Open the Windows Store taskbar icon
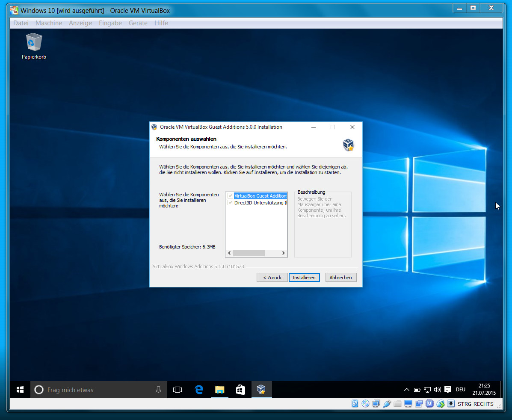Screen dimensions: 512x420 [241, 390]
